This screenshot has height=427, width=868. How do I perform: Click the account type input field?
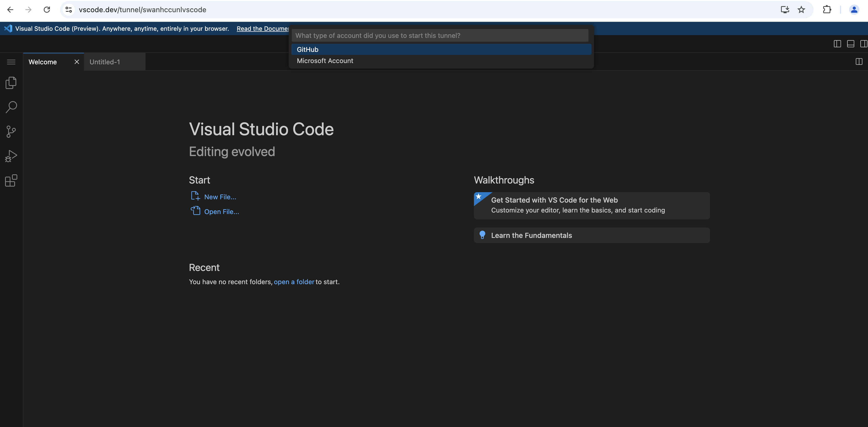click(440, 36)
